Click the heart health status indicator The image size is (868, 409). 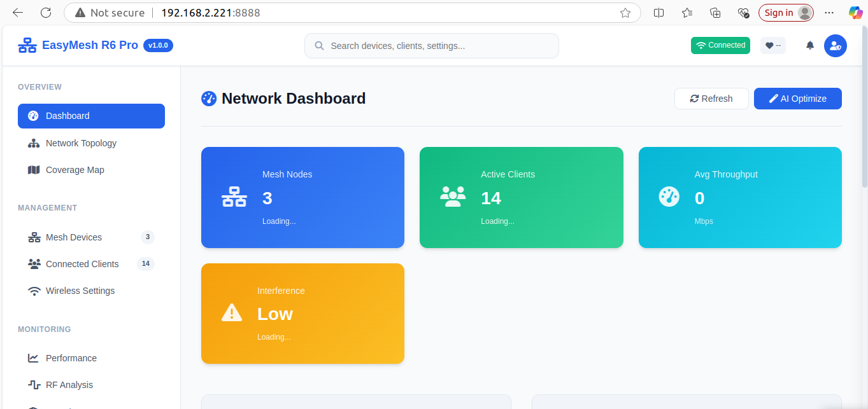tap(772, 46)
